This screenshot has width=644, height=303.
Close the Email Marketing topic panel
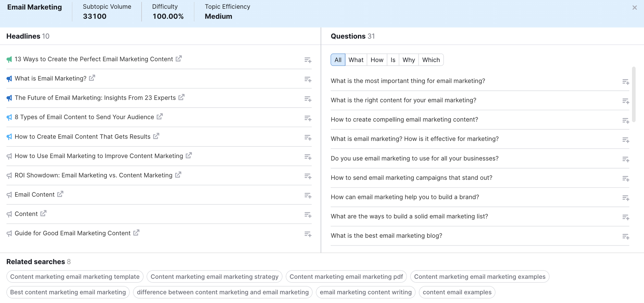click(635, 7)
